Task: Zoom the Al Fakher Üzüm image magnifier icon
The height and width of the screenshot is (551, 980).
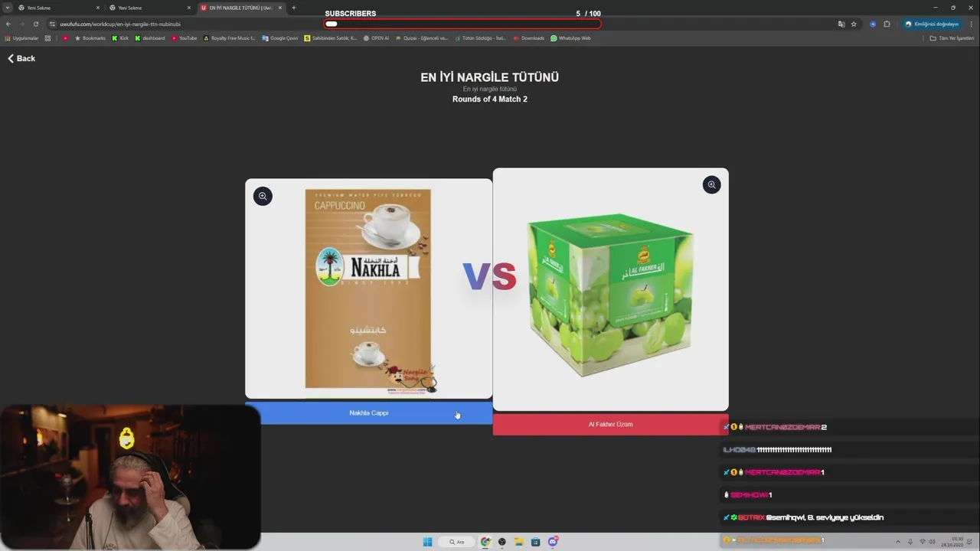Action: 711,184
